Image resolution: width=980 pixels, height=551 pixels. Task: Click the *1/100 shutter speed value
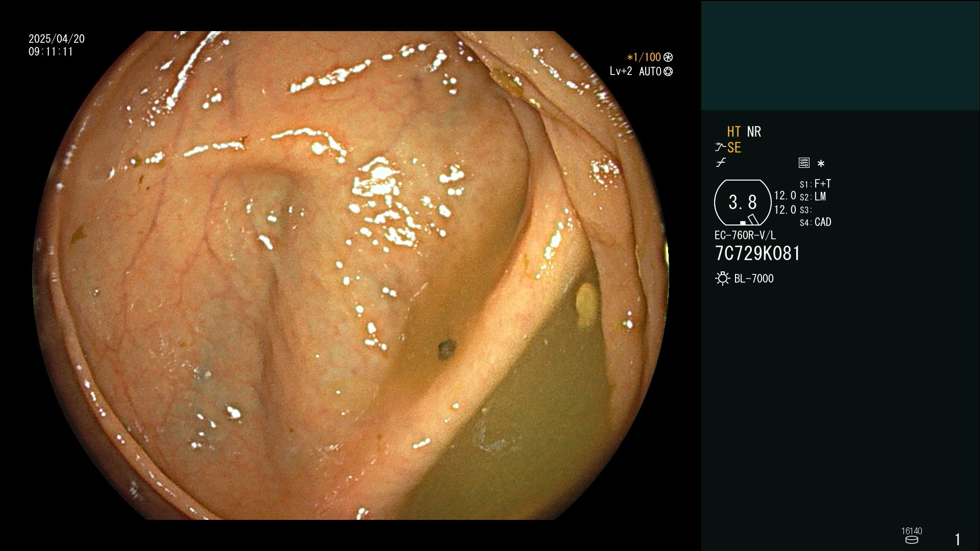(644, 58)
